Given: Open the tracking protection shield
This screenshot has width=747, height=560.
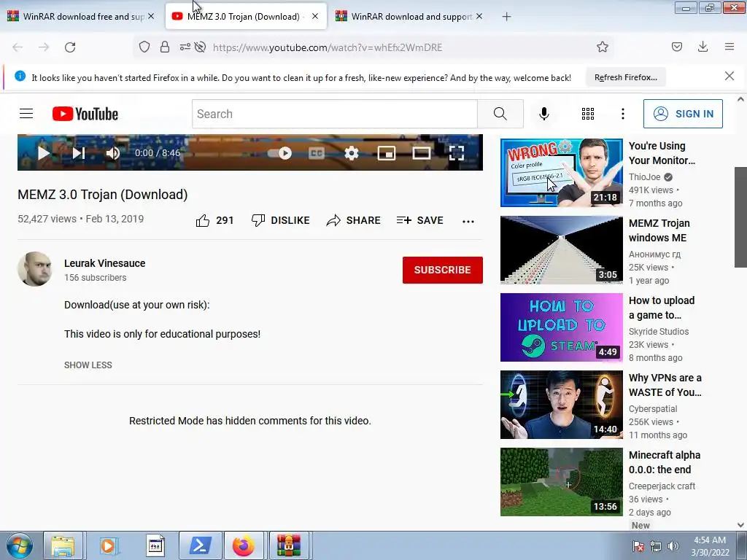Looking at the screenshot, I should tap(144, 47).
